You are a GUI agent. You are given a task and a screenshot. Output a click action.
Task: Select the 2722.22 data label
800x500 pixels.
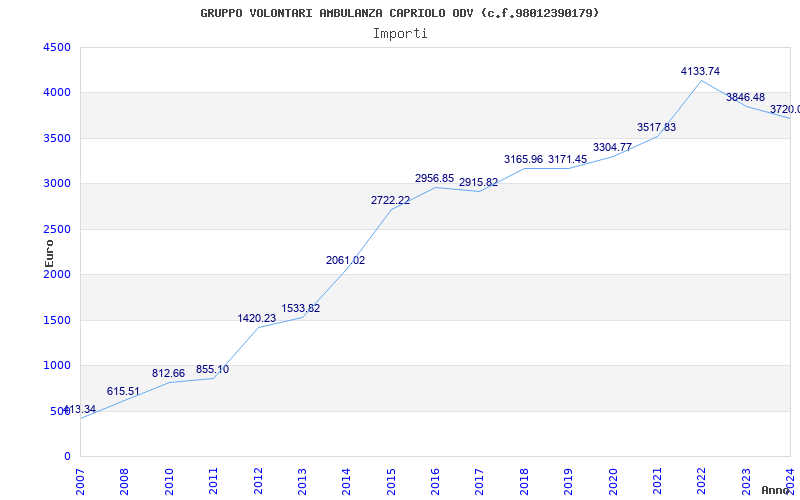pos(390,201)
